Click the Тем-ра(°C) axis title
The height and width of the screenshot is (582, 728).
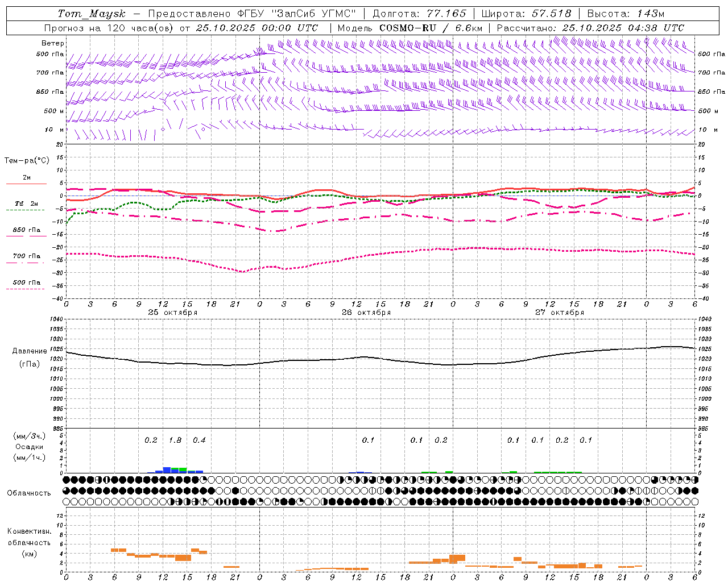coord(27,161)
